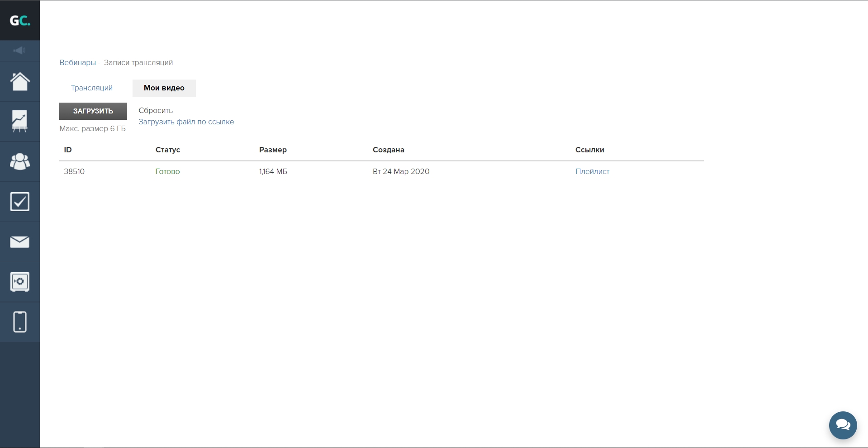This screenshot has width=868, height=448.
Task: Open the safe icon section in sidebar
Action: click(20, 282)
